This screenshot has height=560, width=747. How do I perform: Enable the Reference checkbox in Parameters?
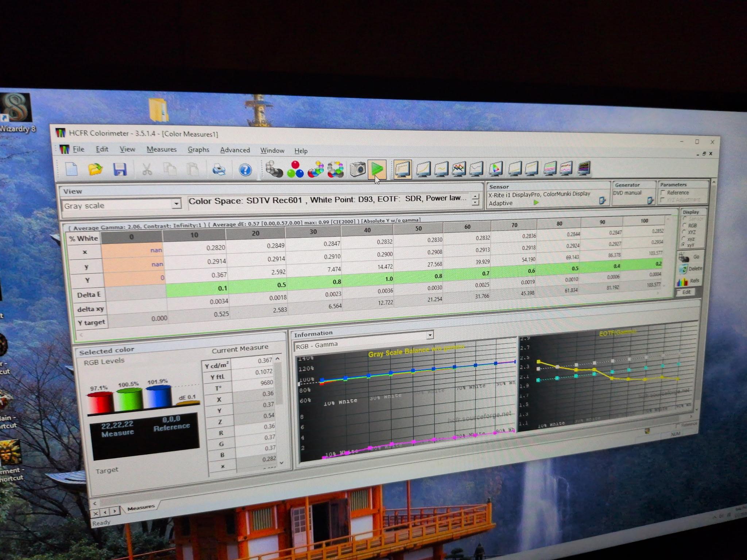point(663,192)
